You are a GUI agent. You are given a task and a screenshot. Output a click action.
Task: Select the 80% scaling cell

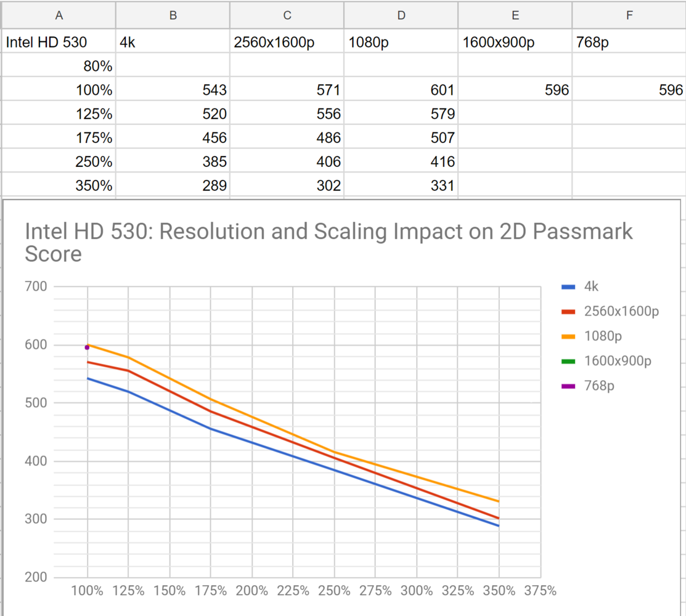point(59,65)
